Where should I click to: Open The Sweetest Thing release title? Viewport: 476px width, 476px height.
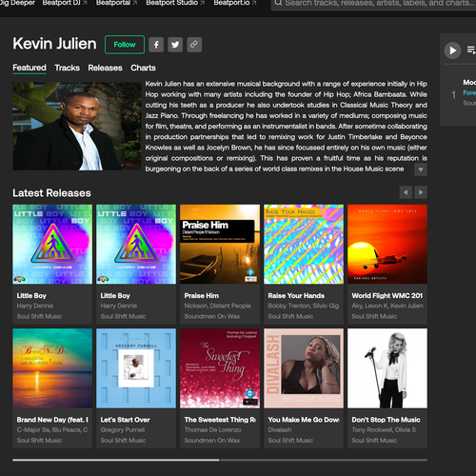(x=220, y=420)
